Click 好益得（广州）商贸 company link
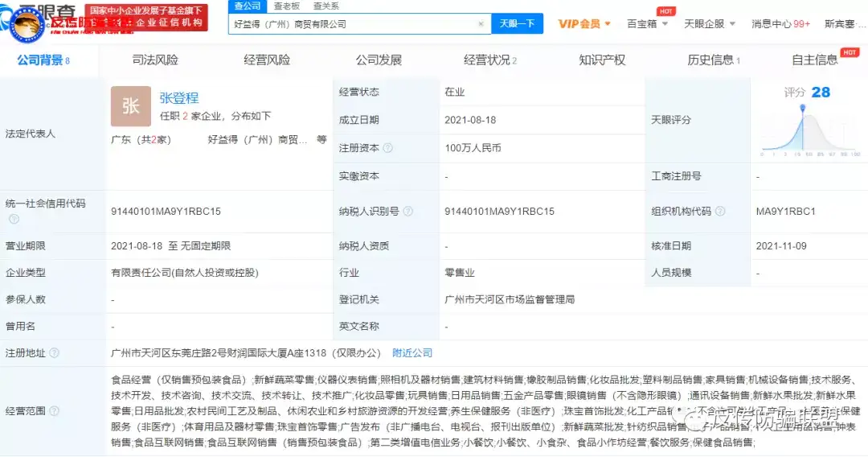The image size is (868, 457). pos(257,139)
